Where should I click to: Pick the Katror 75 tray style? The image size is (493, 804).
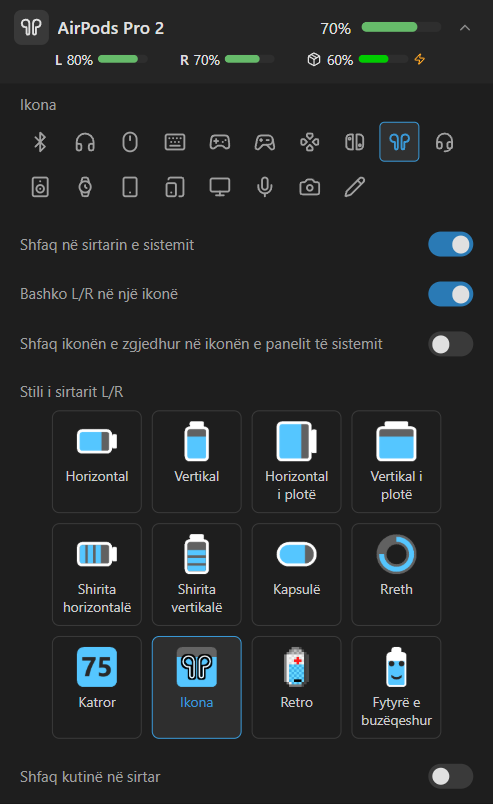pyautogui.click(x=97, y=687)
